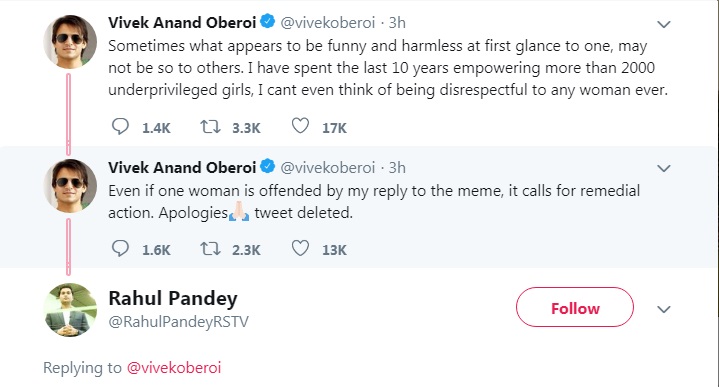Viewport: 719px width, 387px height.
Task: Open options chevron beside Follow button
Action: pyautogui.click(x=664, y=309)
